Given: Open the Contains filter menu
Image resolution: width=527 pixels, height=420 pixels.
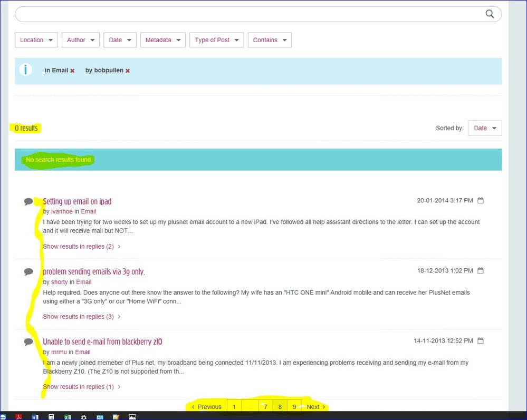Looking at the screenshot, I should [270, 40].
